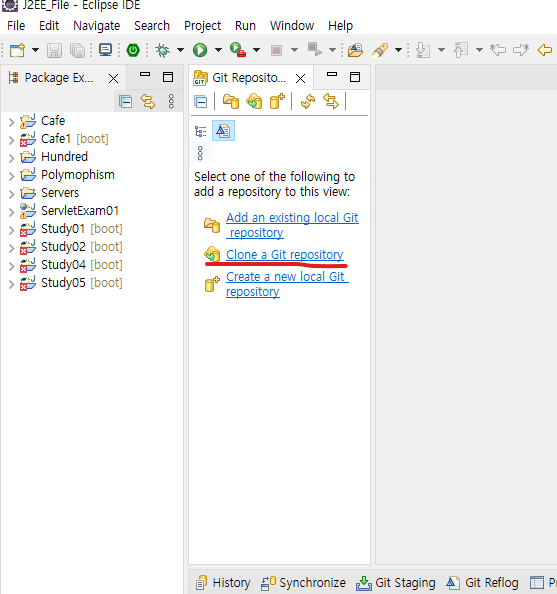557x594 pixels.
Task: Select the ServletExam01 project
Action: [70, 211]
